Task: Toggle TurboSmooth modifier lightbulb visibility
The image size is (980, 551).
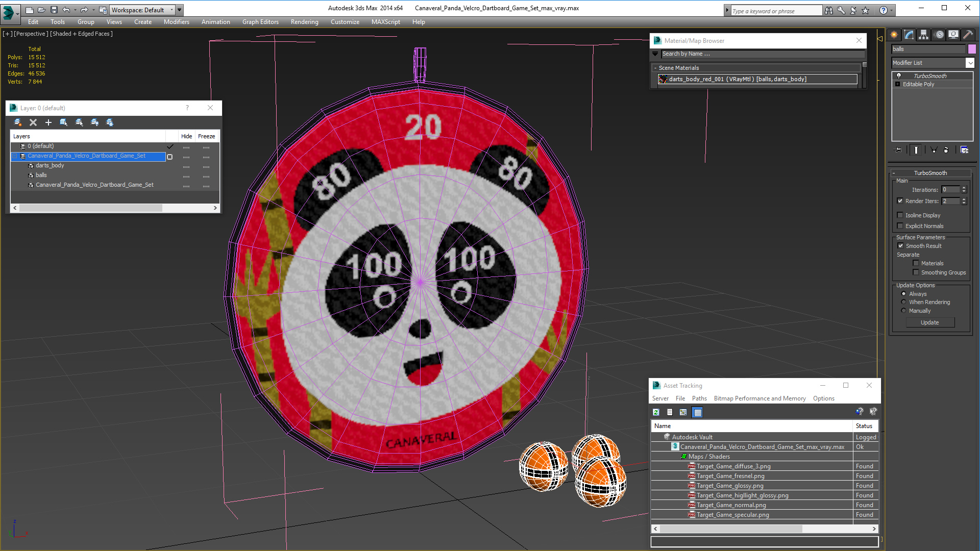Action: click(x=899, y=76)
